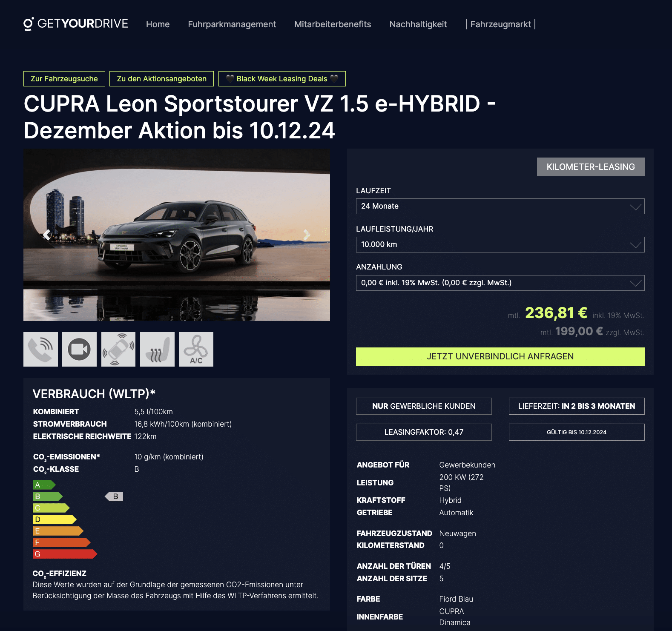Viewport: 672px width, 631px height.
Task: Select the A/C climate feature icon
Action: tap(196, 349)
